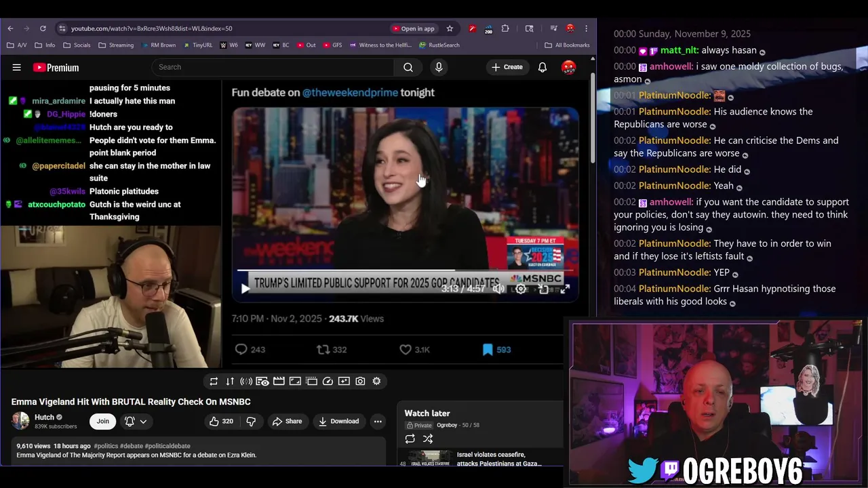Open more actions three-dot menu beside Download

point(378,422)
